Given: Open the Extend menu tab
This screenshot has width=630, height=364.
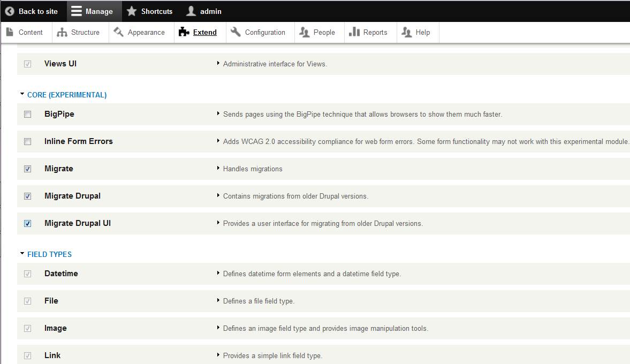Looking at the screenshot, I should 200,32.
